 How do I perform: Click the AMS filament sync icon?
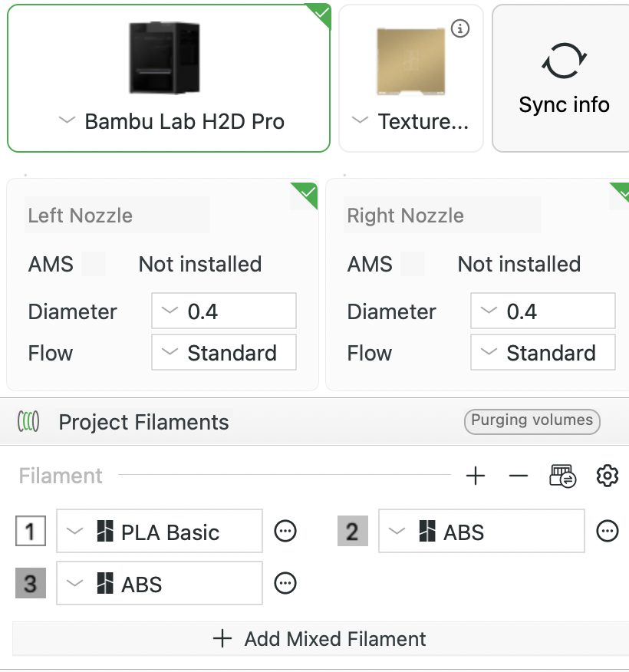[562, 476]
